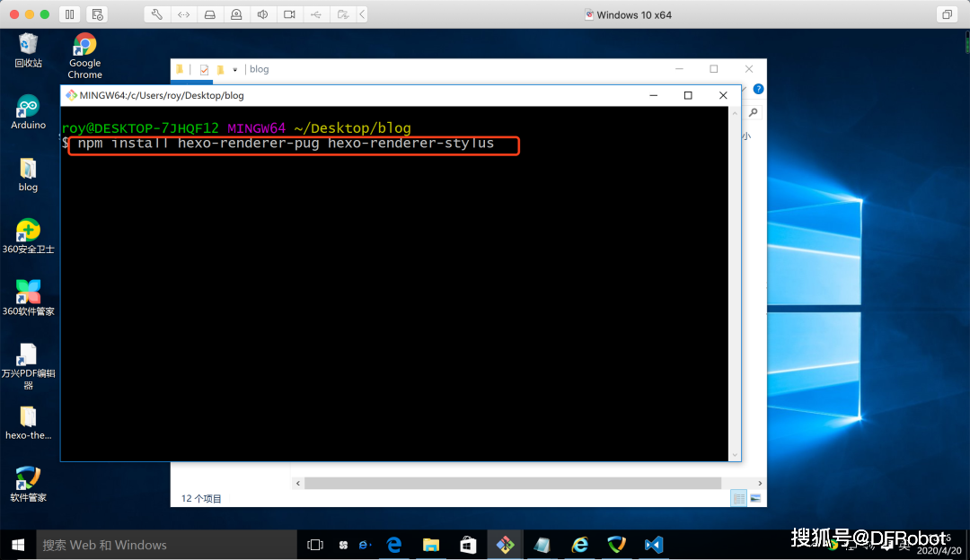Switch to Git Bash on the taskbar
The height and width of the screenshot is (560, 970).
(x=506, y=545)
